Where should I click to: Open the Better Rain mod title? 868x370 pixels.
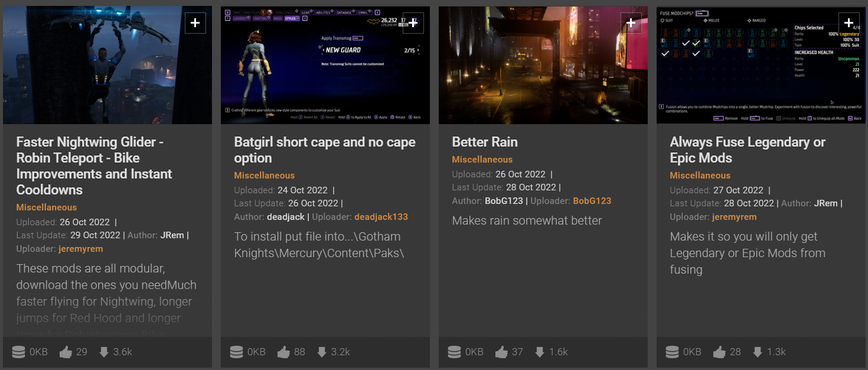click(x=485, y=142)
